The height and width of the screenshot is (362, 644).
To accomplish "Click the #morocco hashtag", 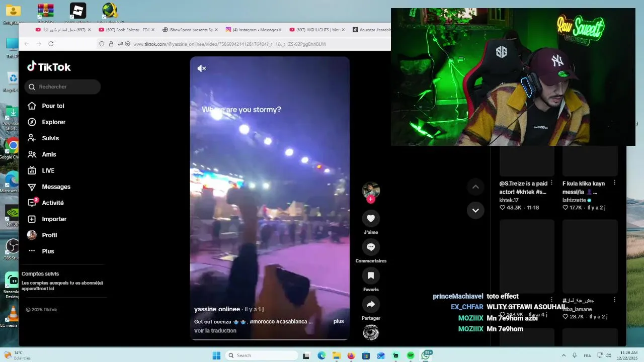I will [x=262, y=322].
